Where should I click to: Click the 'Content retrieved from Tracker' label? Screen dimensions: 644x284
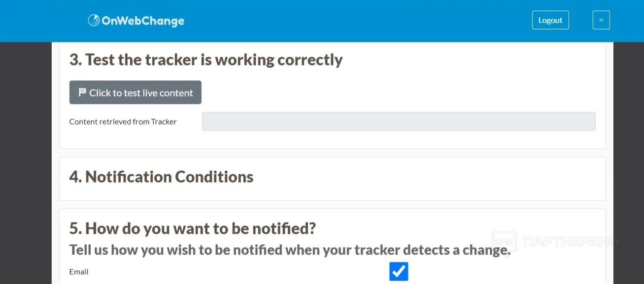(123, 122)
